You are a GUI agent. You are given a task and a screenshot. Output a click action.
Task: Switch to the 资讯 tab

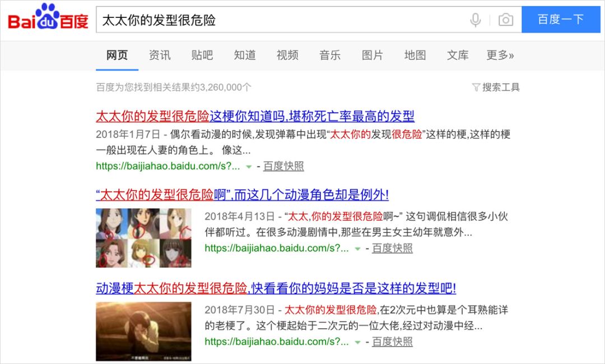coord(160,55)
